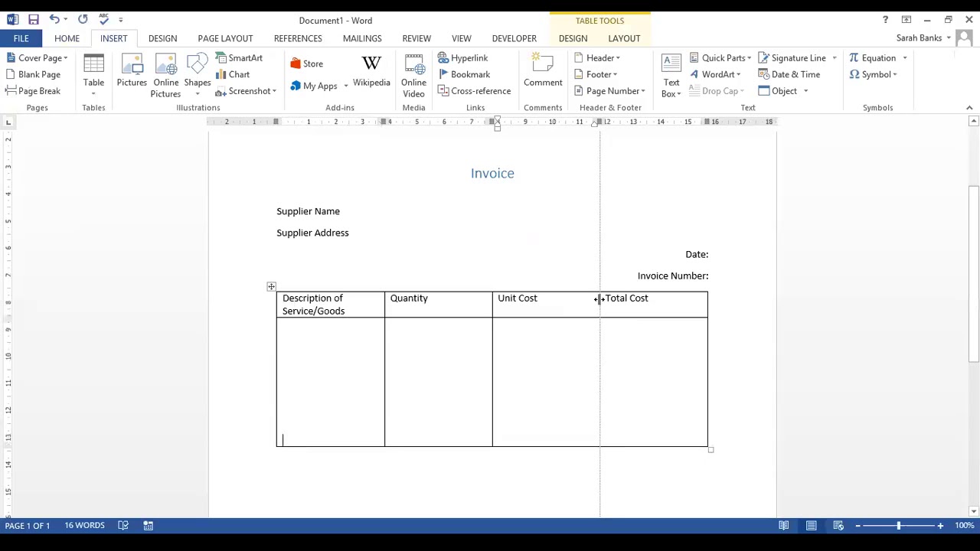This screenshot has width=980, height=551.
Task: Click PAGE 1 OF 1 in status bar
Action: [28, 526]
